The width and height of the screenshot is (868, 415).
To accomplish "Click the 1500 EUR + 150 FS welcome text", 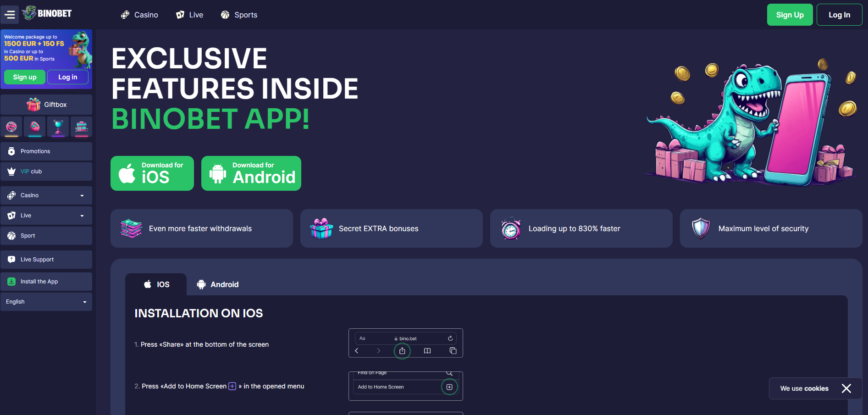I will click(x=34, y=44).
